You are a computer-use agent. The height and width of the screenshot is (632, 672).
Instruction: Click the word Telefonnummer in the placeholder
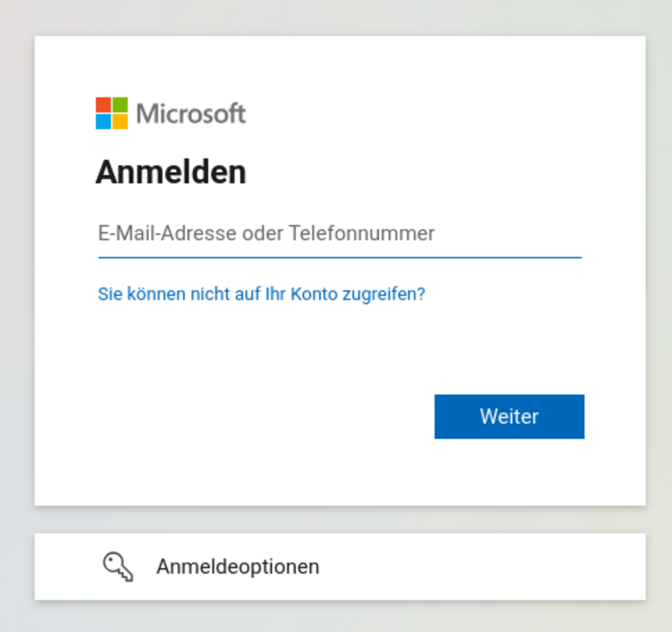click(x=362, y=233)
